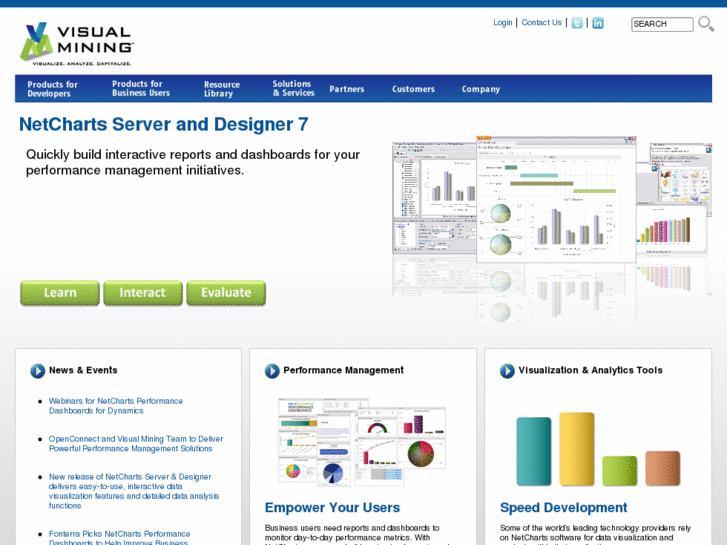Click the performance dashboards collage thumbnail
Viewport: 727px width, 545px height.
coord(362,442)
